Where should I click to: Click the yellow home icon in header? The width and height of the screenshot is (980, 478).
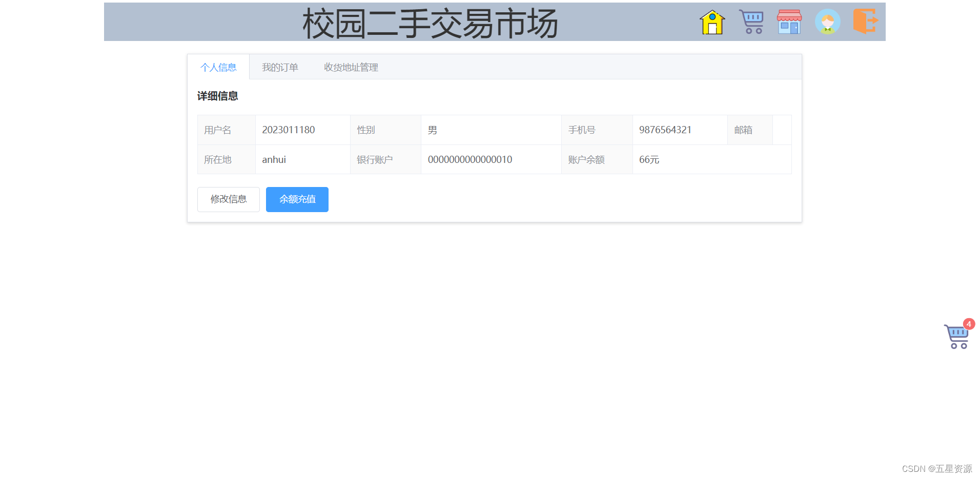coord(712,22)
